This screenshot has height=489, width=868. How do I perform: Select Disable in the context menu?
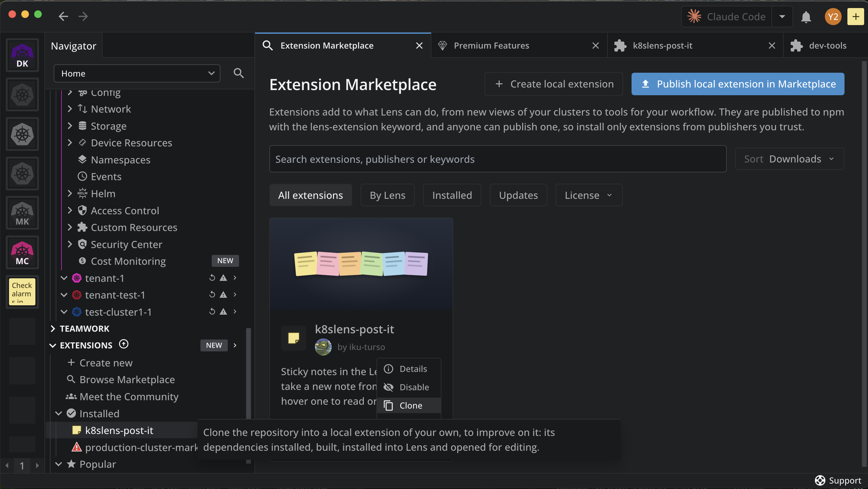coord(409,387)
